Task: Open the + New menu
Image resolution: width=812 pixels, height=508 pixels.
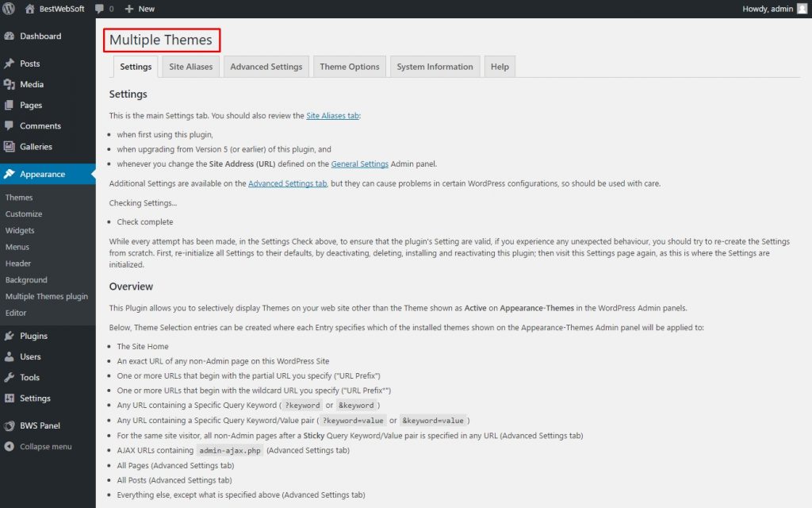Action: coord(139,9)
